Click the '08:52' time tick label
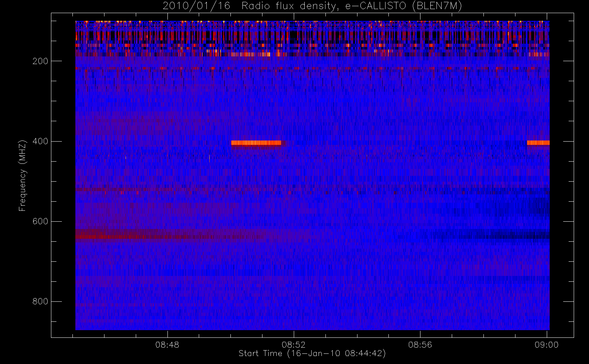The image size is (589, 364). pyautogui.click(x=294, y=345)
